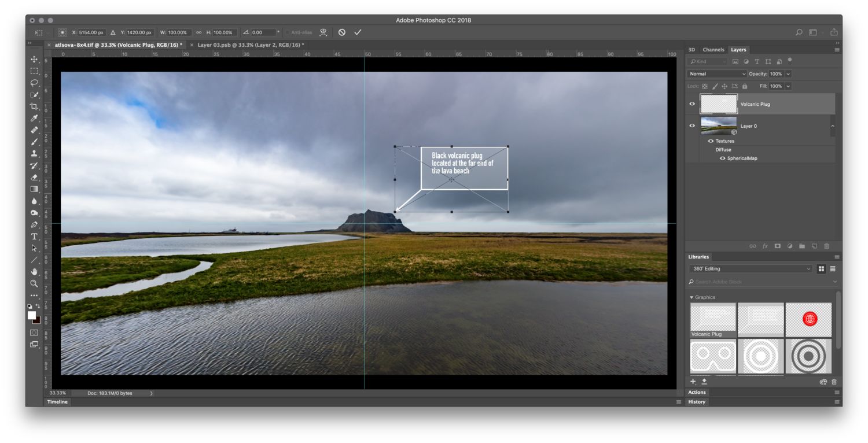
Task: Click the background color swatch
Action: click(38, 320)
